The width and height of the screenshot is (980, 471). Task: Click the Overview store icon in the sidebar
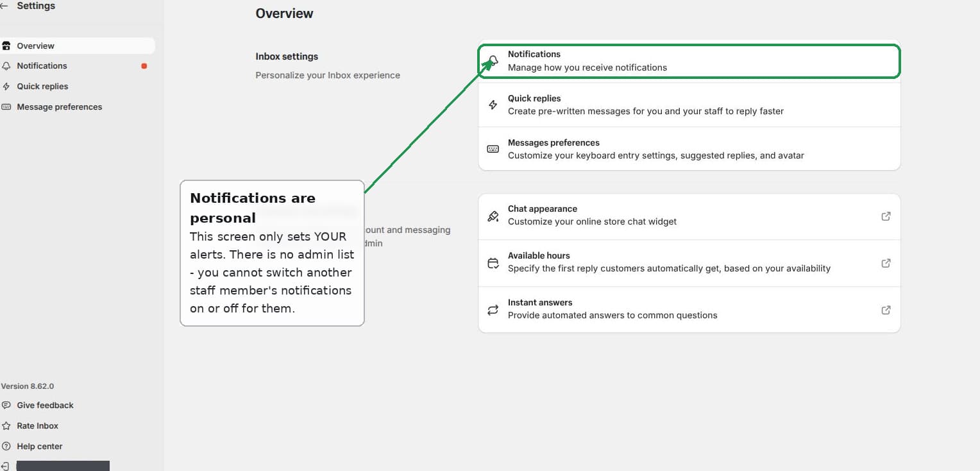(x=6, y=46)
